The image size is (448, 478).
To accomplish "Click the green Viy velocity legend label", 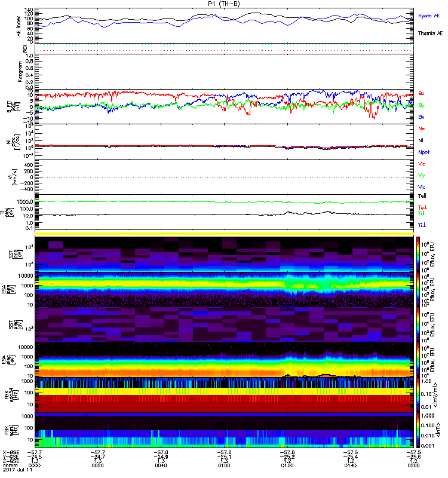I will click(x=421, y=175).
